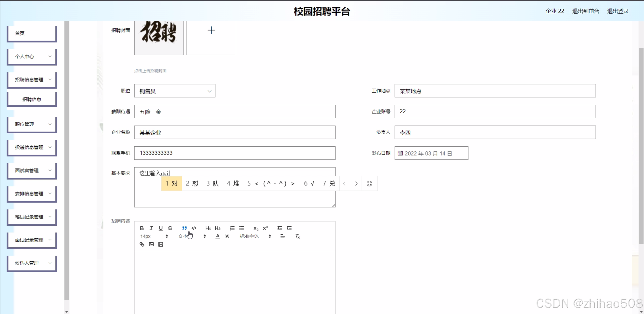Image resolution: width=644 pixels, height=314 pixels.
Task: Toggle underline formatting
Action: [161, 228]
